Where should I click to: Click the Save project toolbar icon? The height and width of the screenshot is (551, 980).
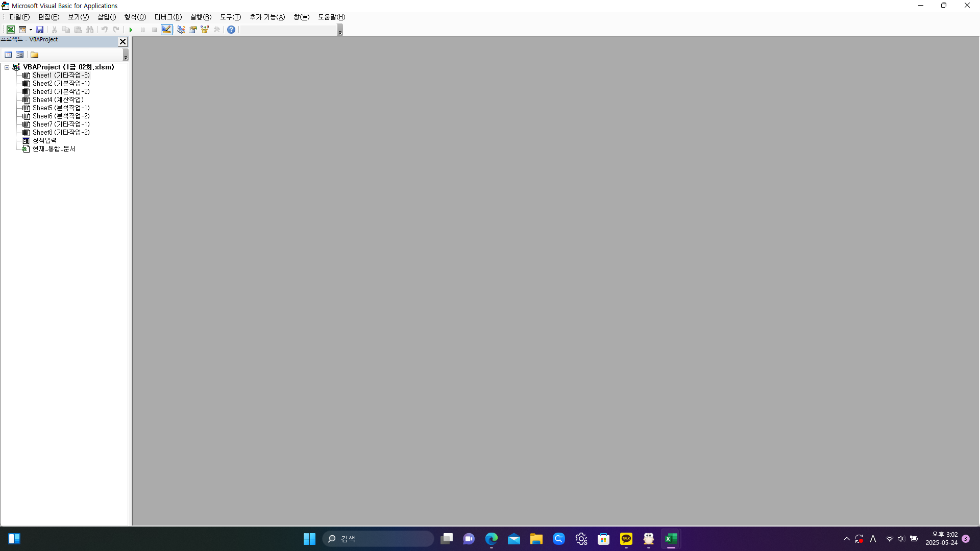(40, 30)
